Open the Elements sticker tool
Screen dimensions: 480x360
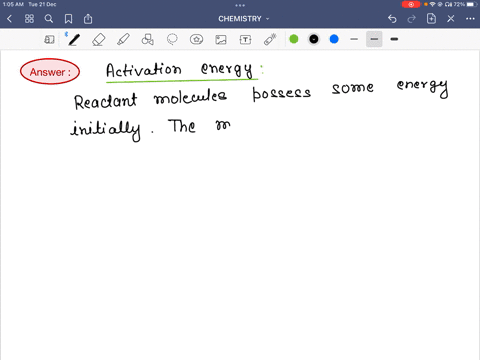(x=197, y=40)
